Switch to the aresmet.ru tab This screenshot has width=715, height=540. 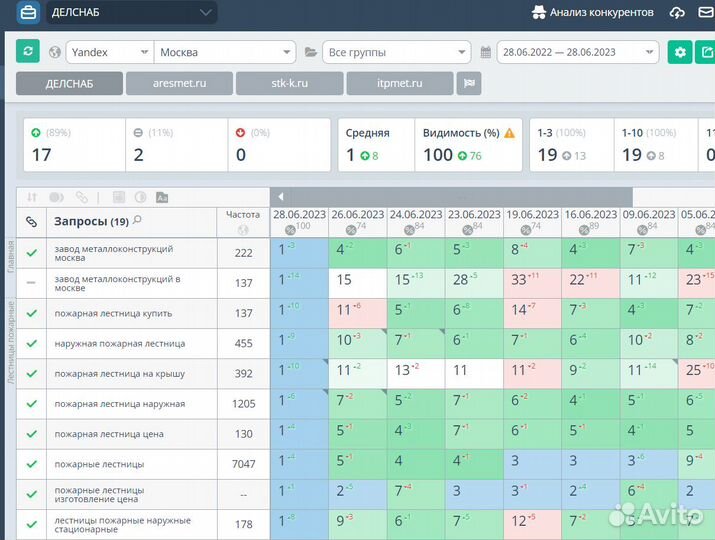pos(179,84)
